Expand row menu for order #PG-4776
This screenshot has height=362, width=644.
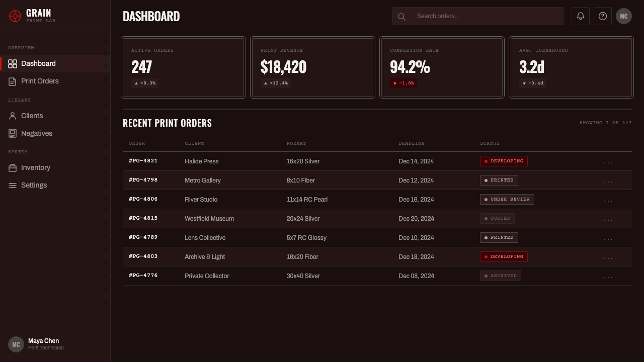pos(608,276)
